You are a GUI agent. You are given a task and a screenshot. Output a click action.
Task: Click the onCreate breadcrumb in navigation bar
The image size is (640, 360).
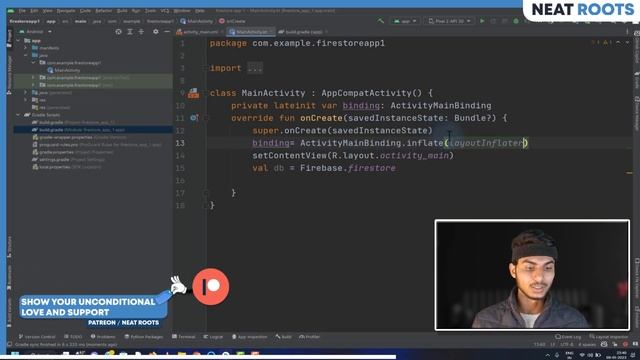tap(232, 21)
